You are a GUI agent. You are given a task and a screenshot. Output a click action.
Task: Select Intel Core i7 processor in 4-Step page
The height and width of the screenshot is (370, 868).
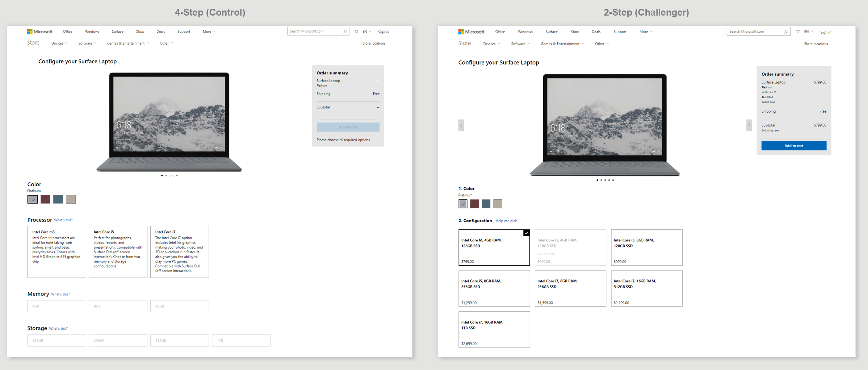180,252
